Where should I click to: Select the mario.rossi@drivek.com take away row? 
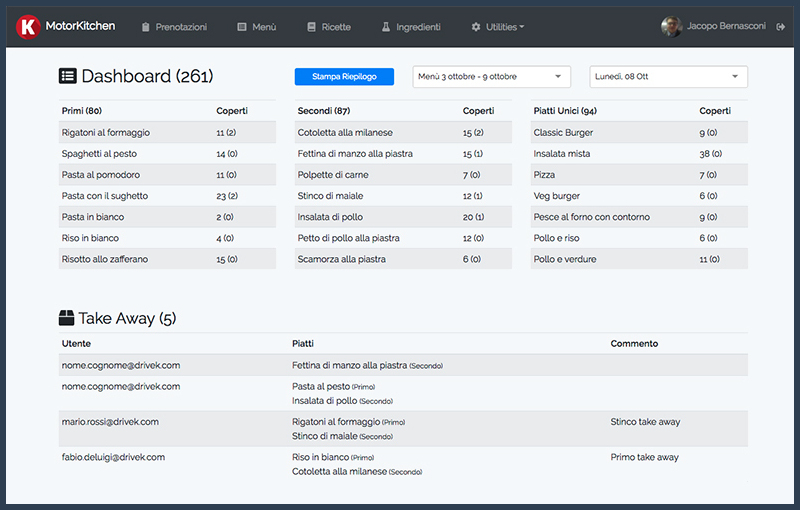[x=404, y=429]
